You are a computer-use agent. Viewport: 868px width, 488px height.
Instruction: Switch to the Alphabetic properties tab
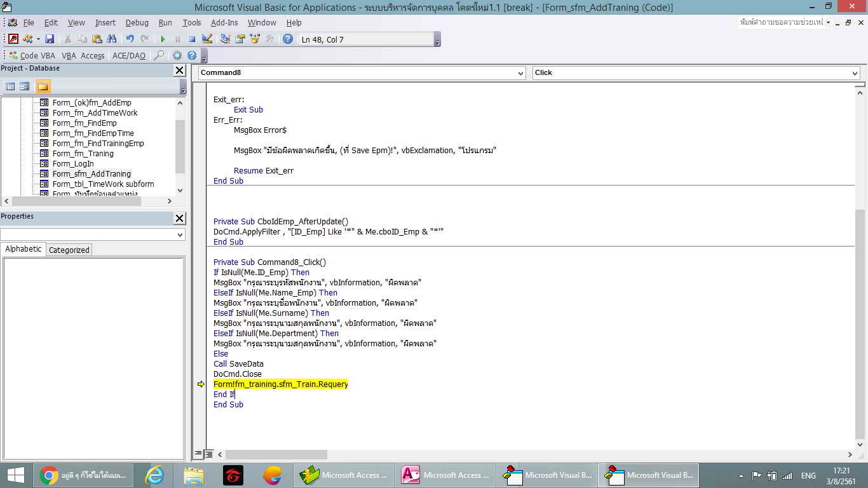tap(24, 249)
